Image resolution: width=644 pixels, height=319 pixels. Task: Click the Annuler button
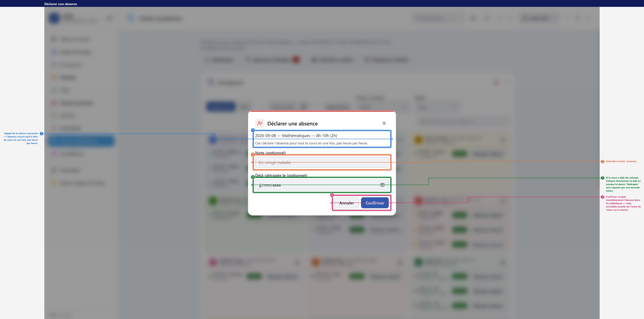[x=347, y=203]
